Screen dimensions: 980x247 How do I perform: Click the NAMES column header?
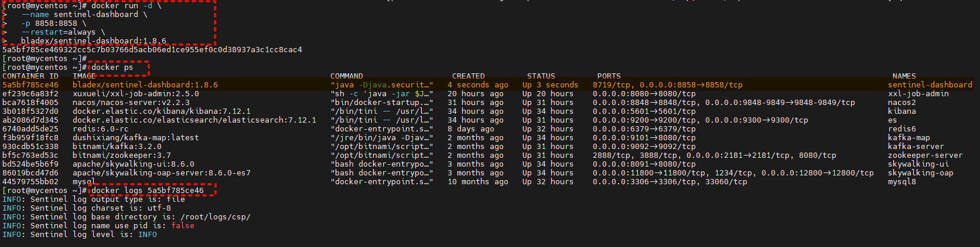point(904,76)
